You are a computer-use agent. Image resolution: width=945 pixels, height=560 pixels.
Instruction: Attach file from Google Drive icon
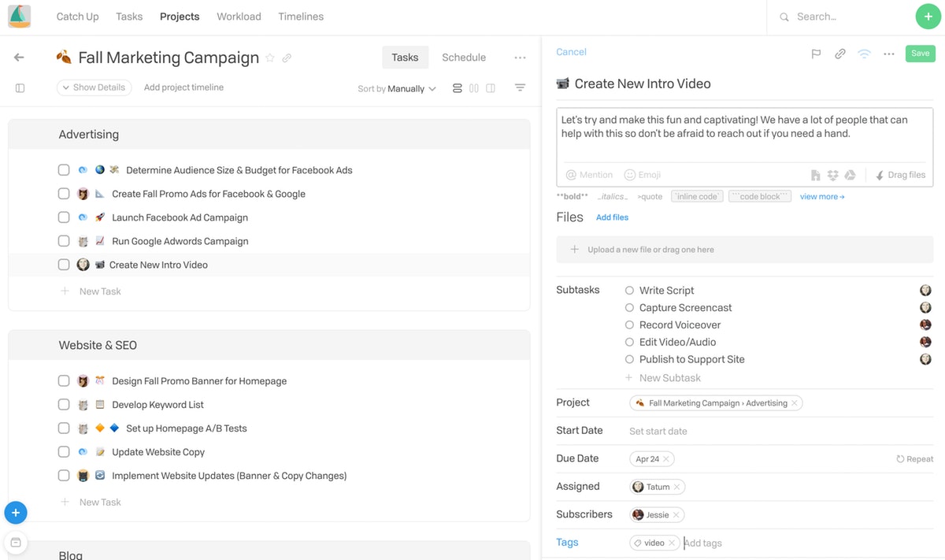850,175
